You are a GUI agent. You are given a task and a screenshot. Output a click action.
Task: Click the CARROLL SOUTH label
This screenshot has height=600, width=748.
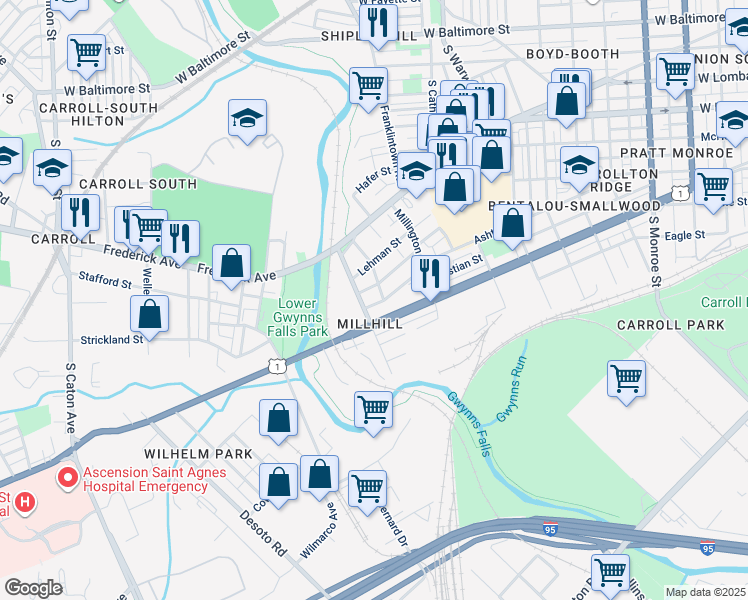click(138, 184)
